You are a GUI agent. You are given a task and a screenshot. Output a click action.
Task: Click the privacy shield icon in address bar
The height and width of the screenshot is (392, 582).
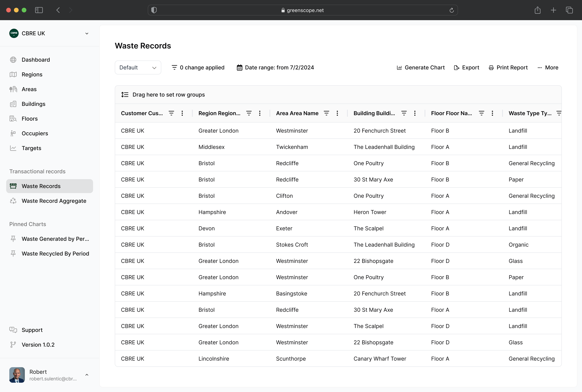coord(154,10)
